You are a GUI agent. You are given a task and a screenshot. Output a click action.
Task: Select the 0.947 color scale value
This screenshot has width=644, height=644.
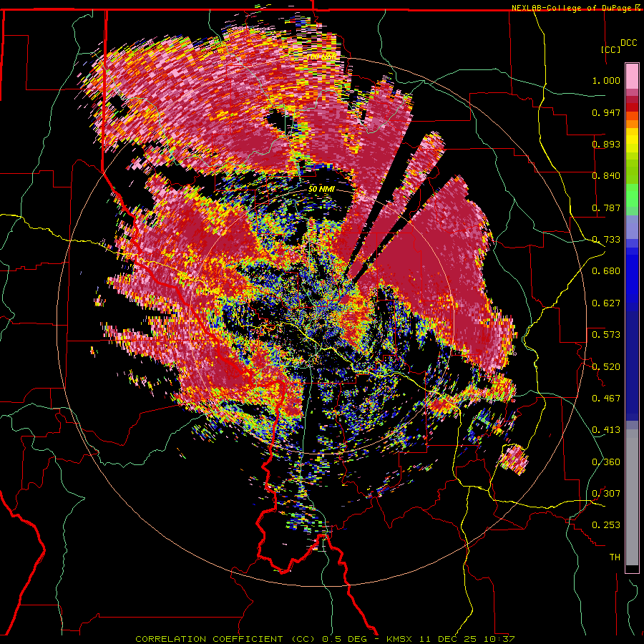(606, 112)
